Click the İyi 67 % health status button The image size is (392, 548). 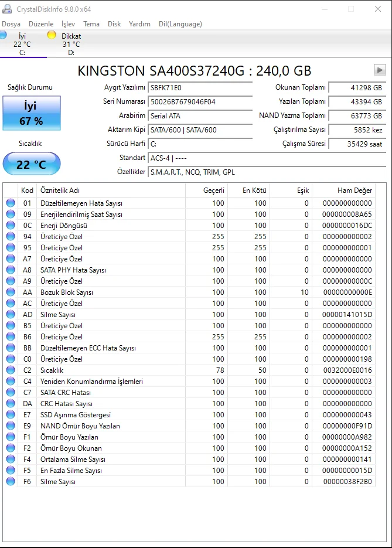pyautogui.click(x=32, y=113)
